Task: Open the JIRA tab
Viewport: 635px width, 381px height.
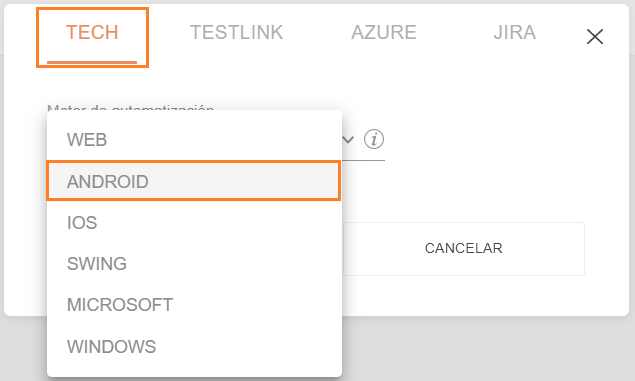Action: tap(515, 32)
